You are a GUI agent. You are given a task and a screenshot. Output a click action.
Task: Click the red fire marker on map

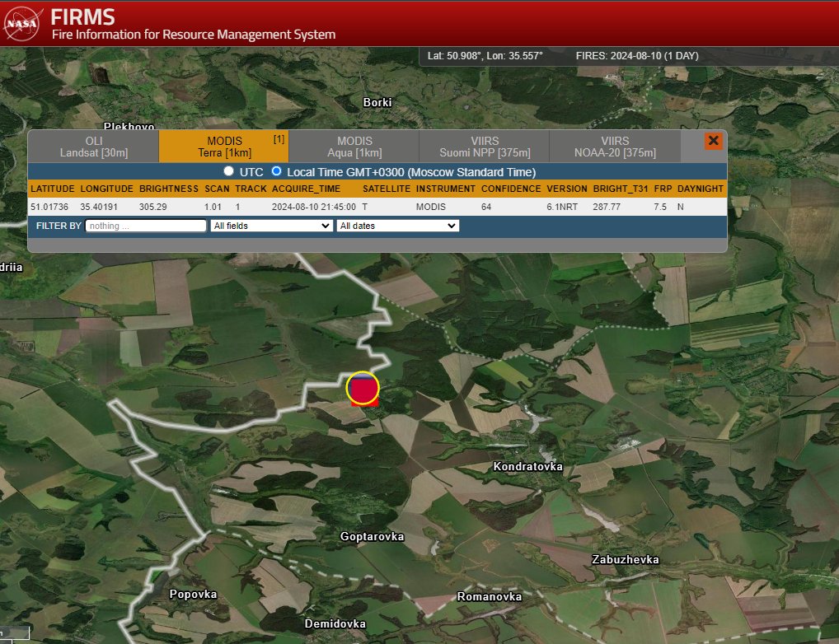[363, 389]
